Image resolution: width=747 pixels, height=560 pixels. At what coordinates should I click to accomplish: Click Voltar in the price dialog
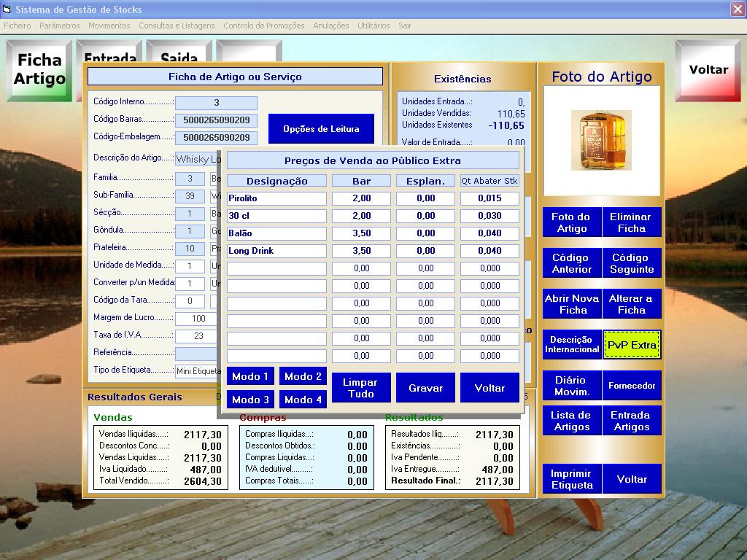point(489,388)
